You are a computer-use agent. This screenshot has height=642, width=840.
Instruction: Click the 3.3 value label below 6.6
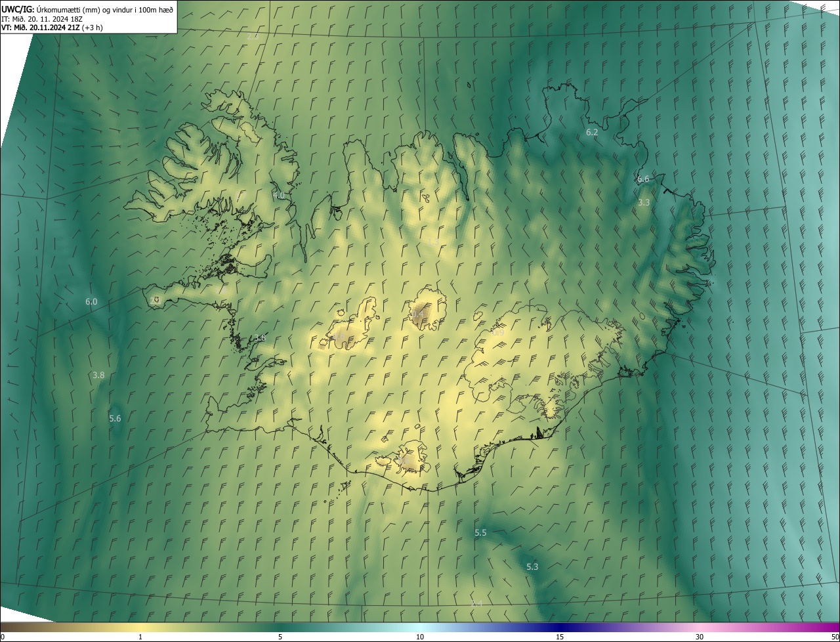644,202
